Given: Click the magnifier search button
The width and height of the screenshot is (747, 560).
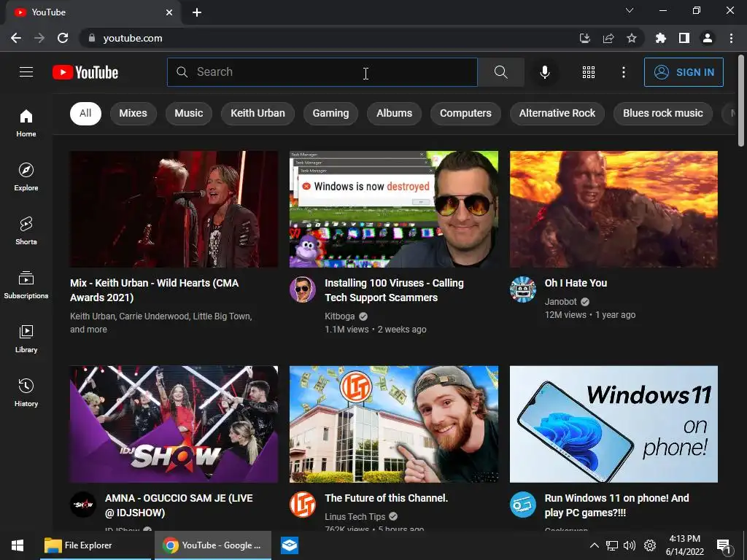Looking at the screenshot, I should (500, 72).
